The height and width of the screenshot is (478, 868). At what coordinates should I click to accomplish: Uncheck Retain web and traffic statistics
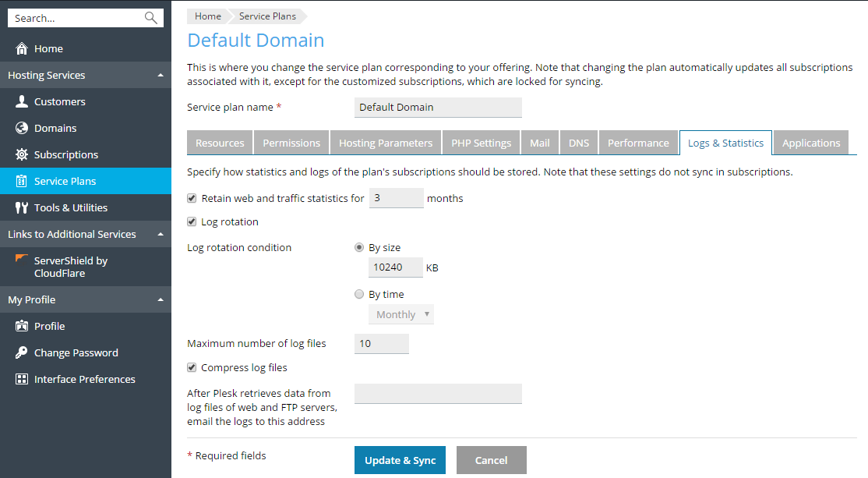coord(192,198)
